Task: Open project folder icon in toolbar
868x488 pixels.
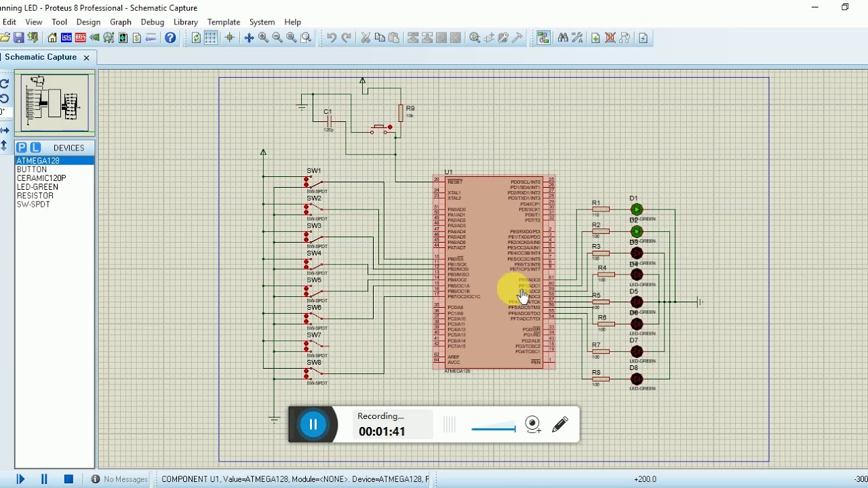Action: pos(5,38)
